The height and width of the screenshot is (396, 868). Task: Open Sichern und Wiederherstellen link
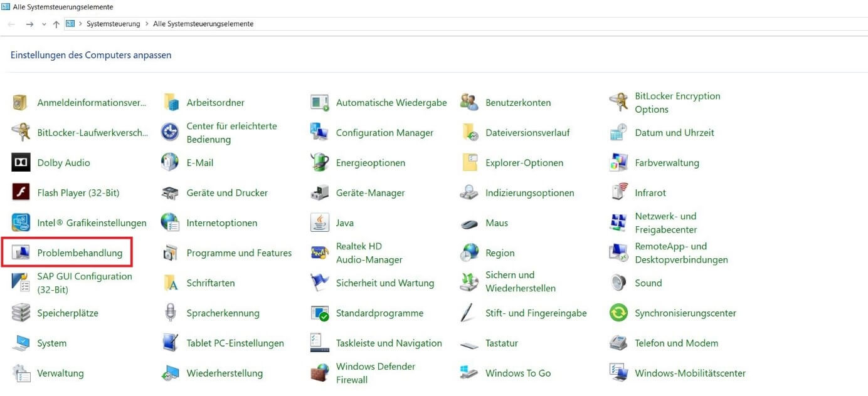click(521, 281)
